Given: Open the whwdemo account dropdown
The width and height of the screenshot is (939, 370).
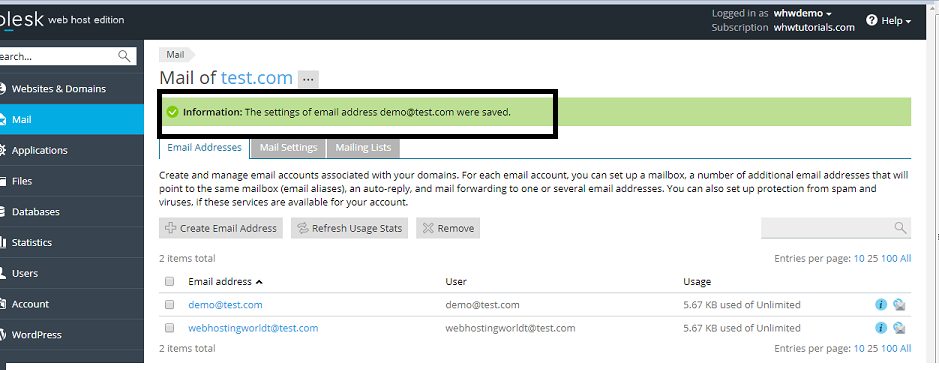Looking at the screenshot, I should tap(802, 13).
